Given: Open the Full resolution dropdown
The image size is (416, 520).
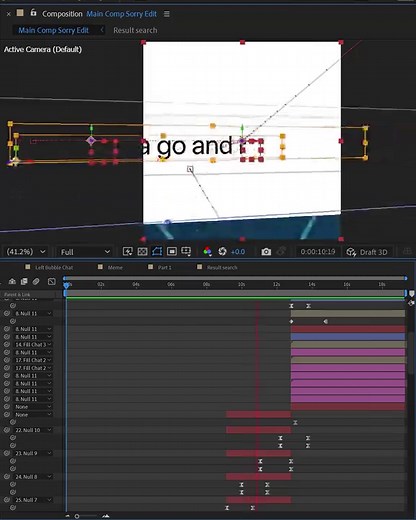Looking at the screenshot, I should (85, 252).
